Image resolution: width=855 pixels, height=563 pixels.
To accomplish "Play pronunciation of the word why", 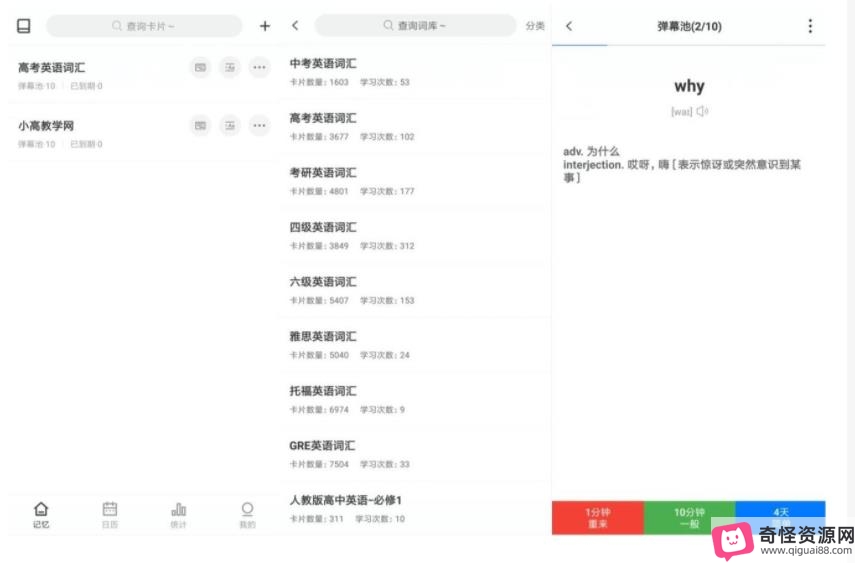I will pyautogui.click(x=702, y=111).
